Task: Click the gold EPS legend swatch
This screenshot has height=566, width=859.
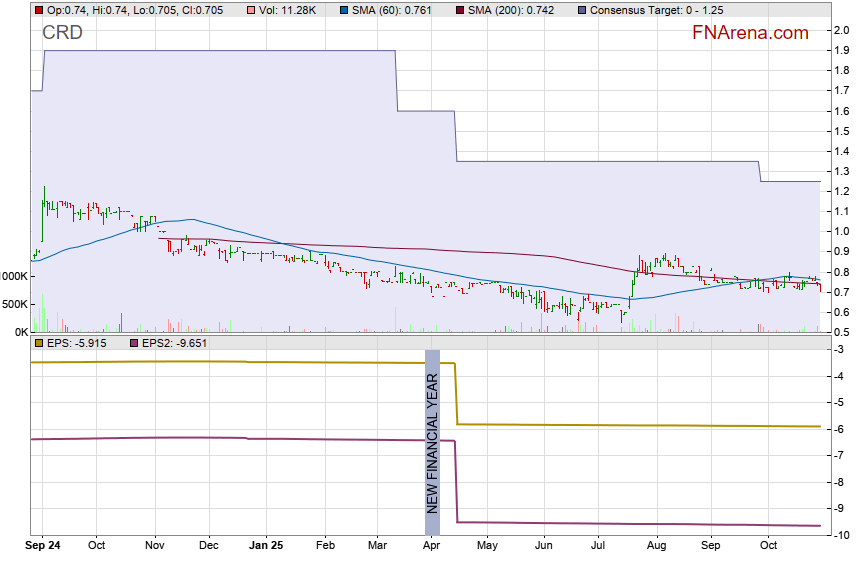Action: pyautogui.click(x=39, y=343)
